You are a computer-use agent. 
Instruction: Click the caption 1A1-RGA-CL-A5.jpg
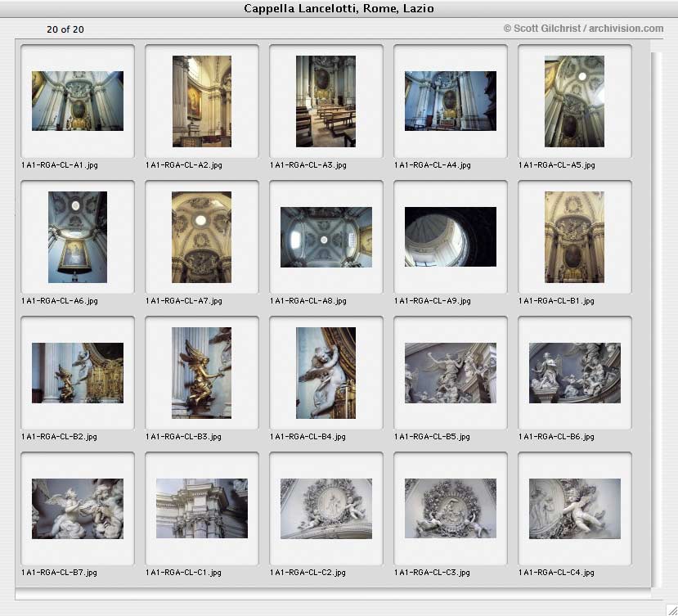(556, 165)
